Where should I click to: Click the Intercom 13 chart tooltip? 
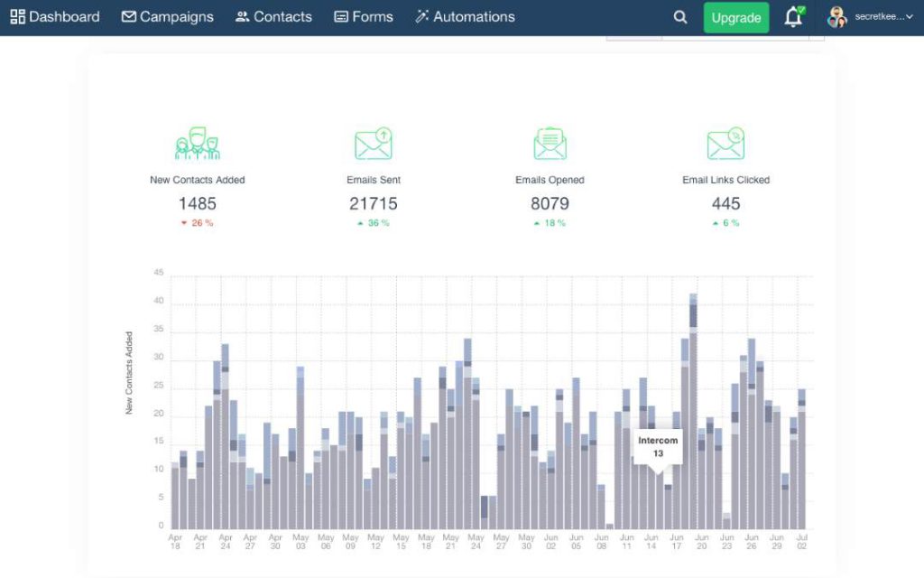pyautogui.click(x=658, y=447)
